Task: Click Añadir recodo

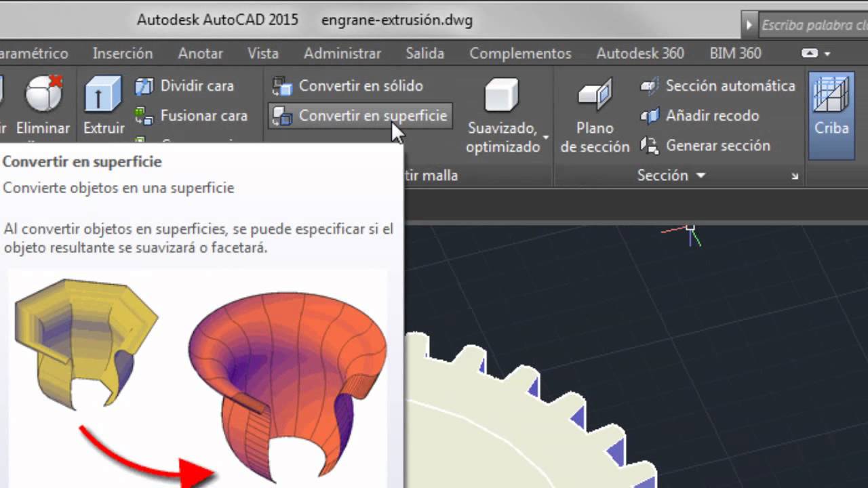Action: click(x=700, y=116)
